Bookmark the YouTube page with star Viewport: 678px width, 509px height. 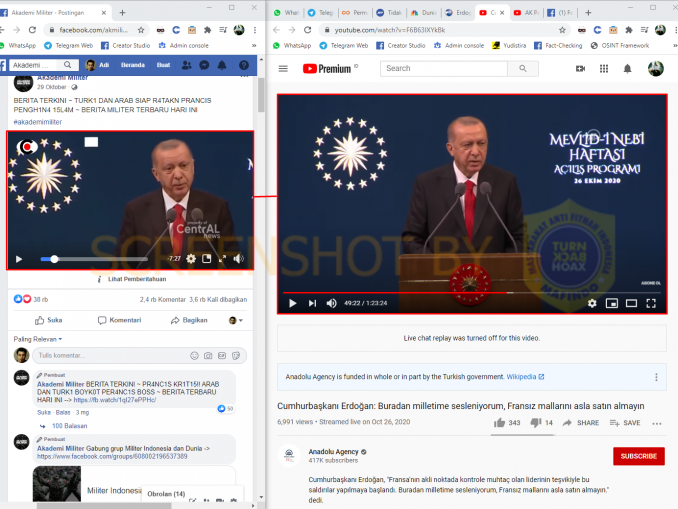pos(562,30)
